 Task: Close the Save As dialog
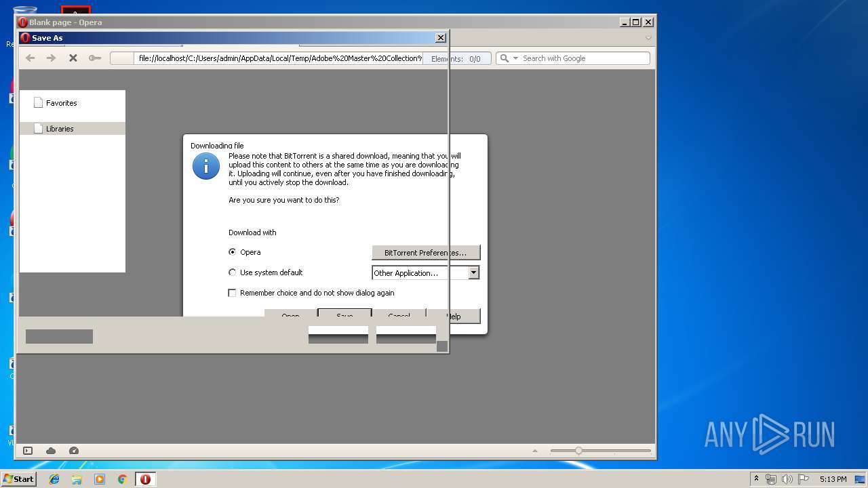[440, 38]
